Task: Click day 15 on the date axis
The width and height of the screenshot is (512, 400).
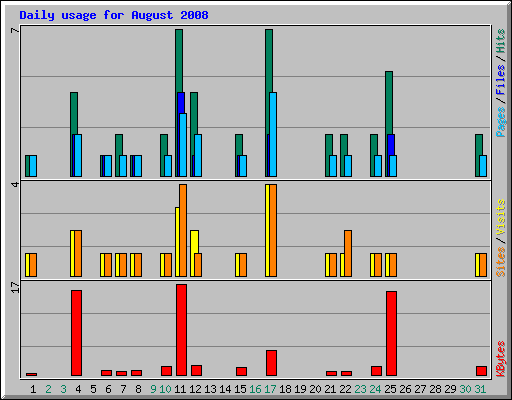Action: point(240,389)
